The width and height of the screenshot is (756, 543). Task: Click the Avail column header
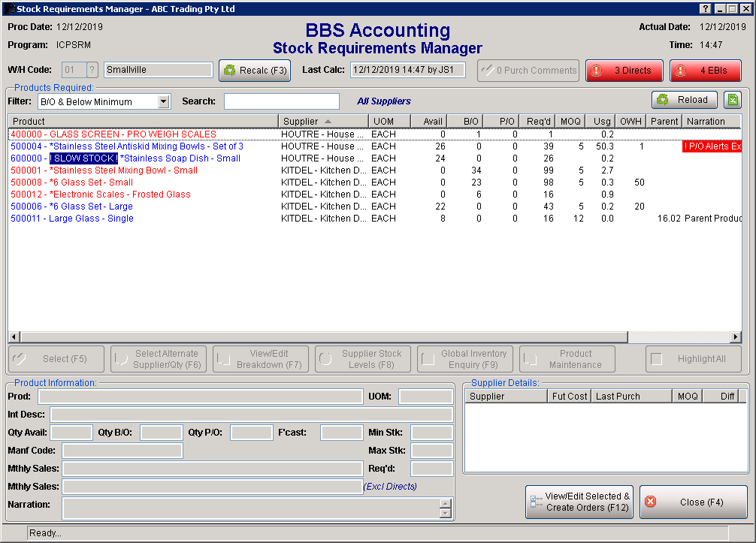click(429, 121)
